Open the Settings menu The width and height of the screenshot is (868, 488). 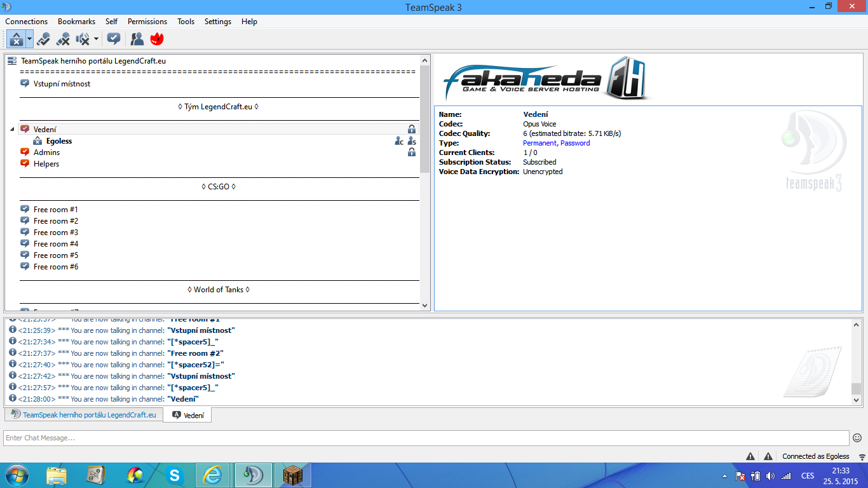(218, 22)
